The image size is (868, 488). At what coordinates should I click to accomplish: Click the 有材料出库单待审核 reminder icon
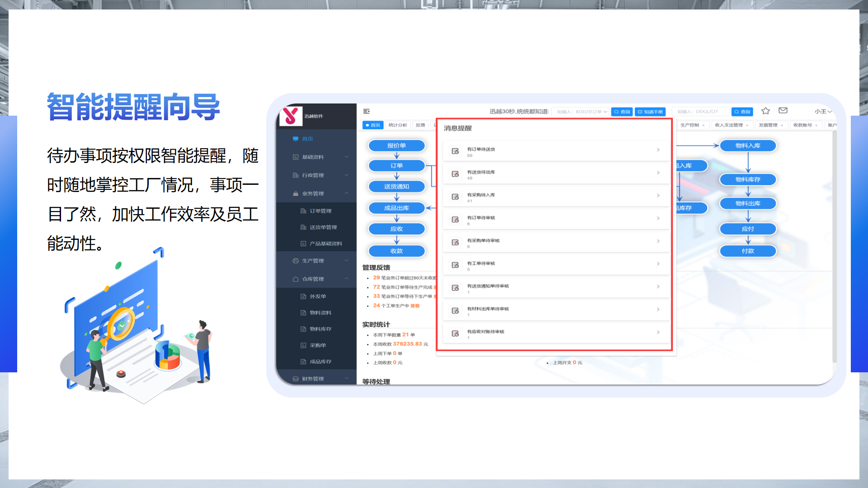pyautogui.click(x=455, y=310)
